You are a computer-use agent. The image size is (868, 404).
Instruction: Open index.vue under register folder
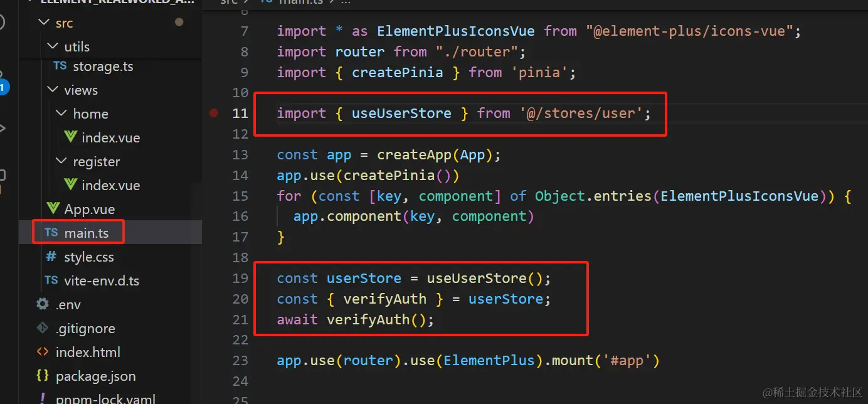click(x=110, y=185)
